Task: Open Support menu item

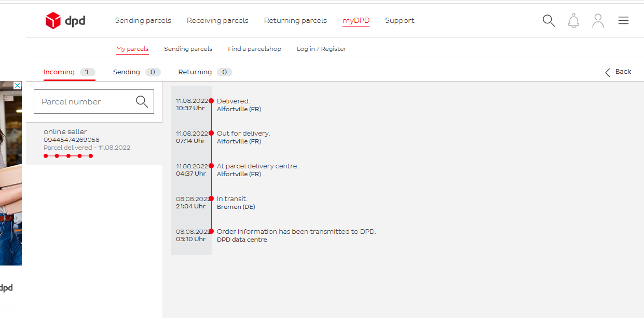Action: [x=400, y=21]
